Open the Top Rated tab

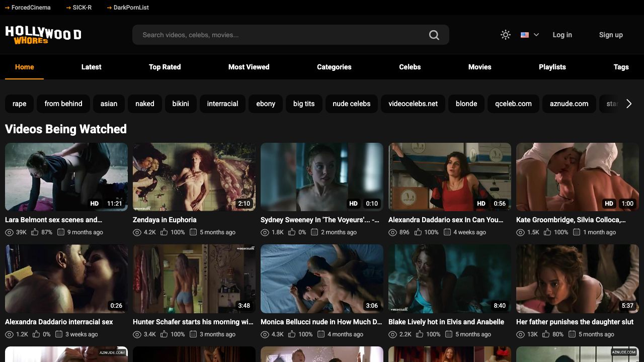coord(165,67)
